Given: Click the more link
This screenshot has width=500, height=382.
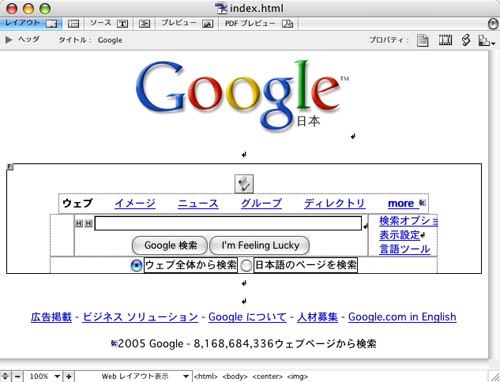Looking at the screenshot, I should [x=401, y=203].
